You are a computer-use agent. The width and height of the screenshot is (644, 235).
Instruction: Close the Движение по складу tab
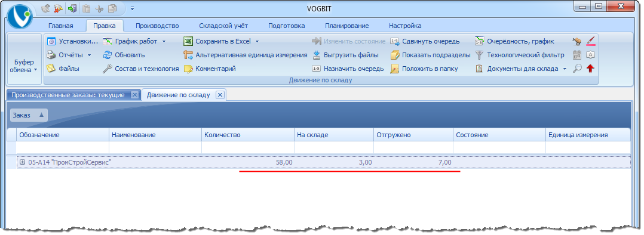(220, 95)
